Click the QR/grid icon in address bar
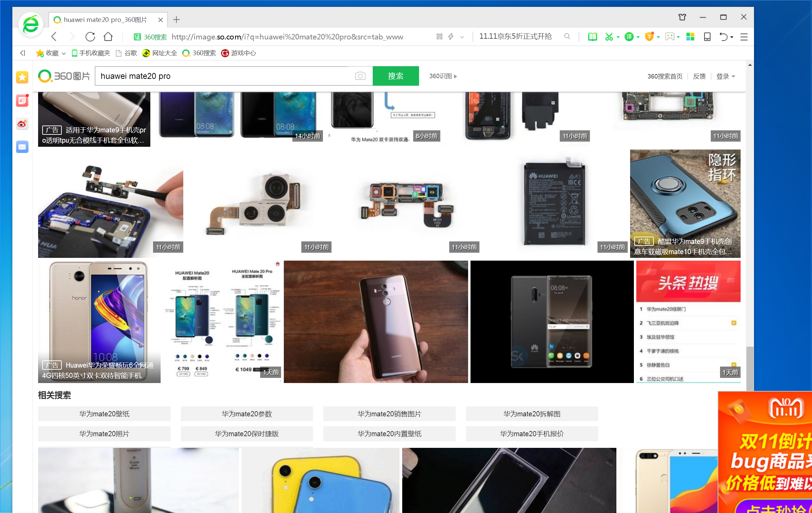 439,37
